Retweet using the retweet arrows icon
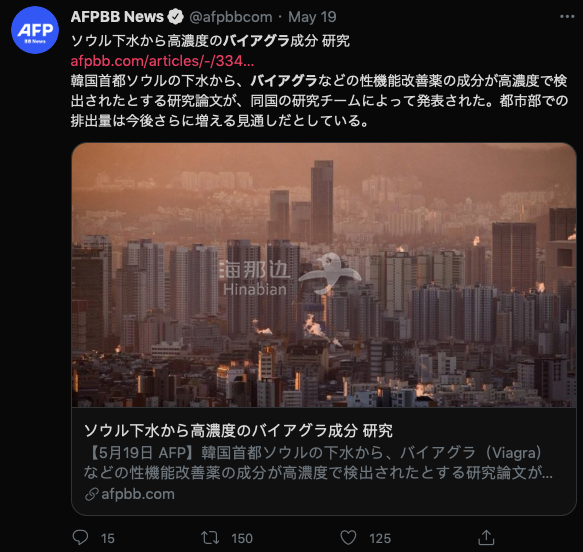Viewport: 583px width, 552px height. [x=210, y=538]
